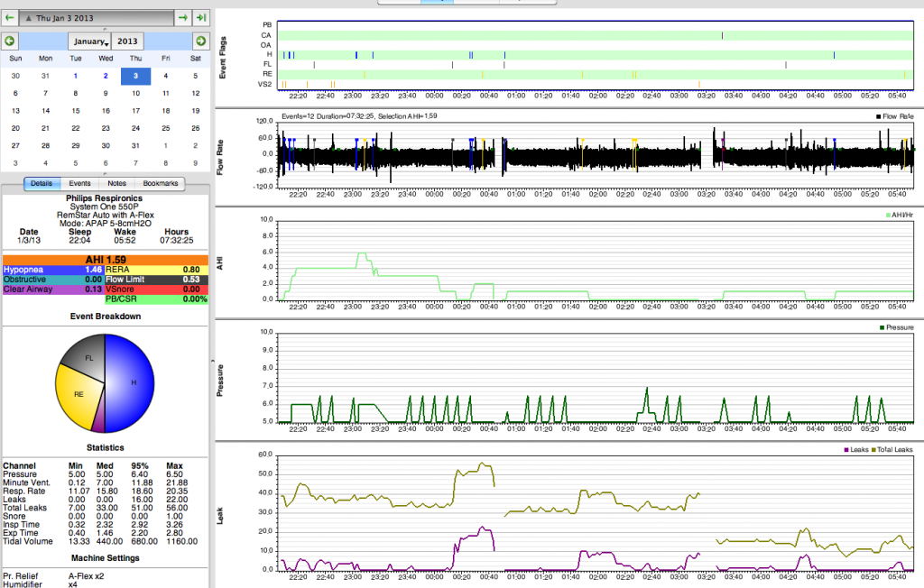Click the Flow Rate legend entry
924x588 pixels.
[x=894, y=116]
